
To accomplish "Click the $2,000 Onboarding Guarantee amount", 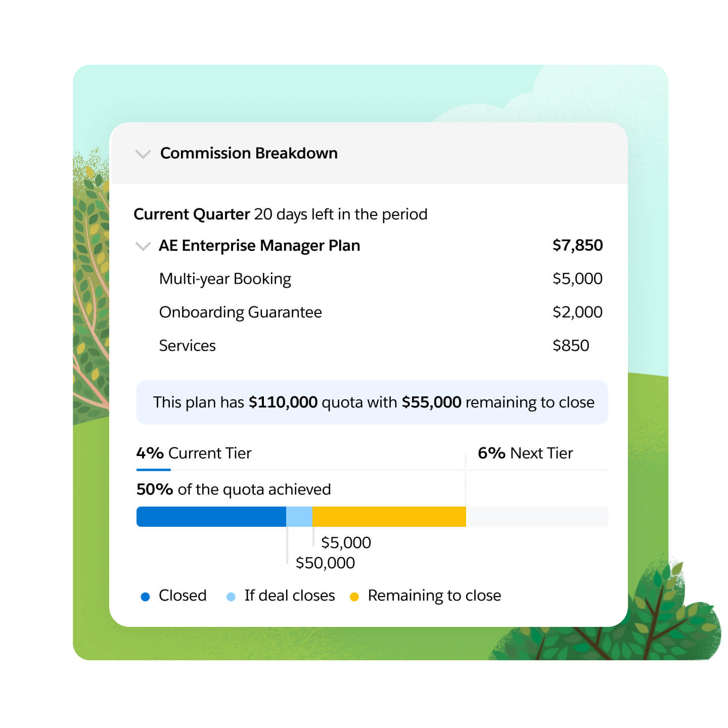I will point(577,312).
